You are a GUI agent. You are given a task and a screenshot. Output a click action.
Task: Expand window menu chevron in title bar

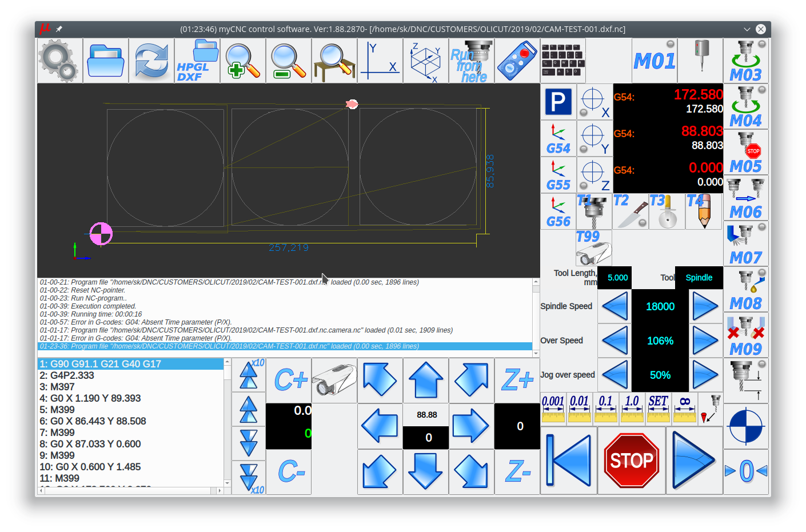point(747,29)
